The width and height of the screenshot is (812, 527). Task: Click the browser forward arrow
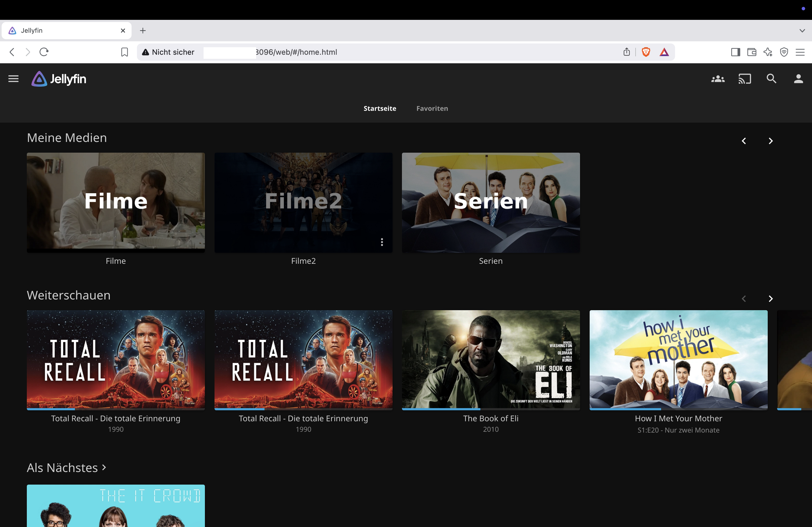pyautogui.click(x=28, y=52)
